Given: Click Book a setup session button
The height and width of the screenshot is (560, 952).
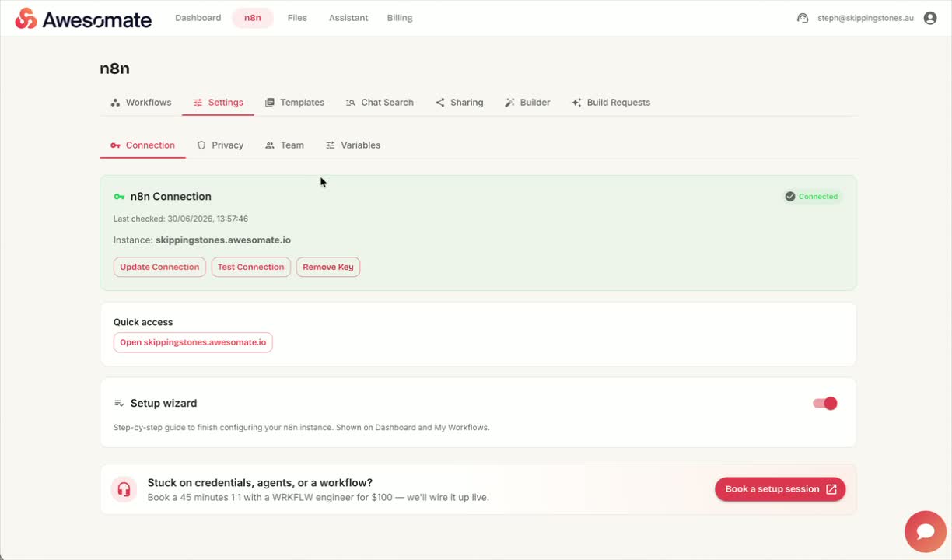Looking at the screenshot, I should coord(780,489).
